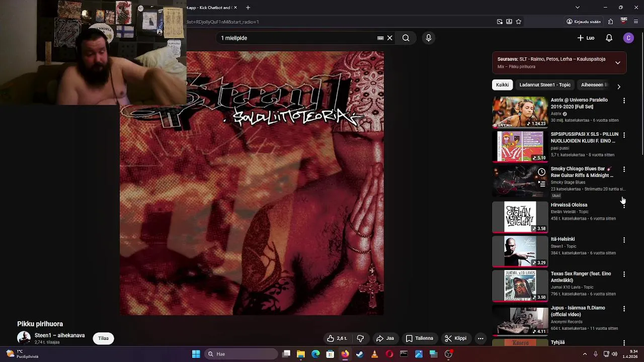Show more filter chips with the right arrow
Screen dimensions: 644x362
[x=619, y=86]
